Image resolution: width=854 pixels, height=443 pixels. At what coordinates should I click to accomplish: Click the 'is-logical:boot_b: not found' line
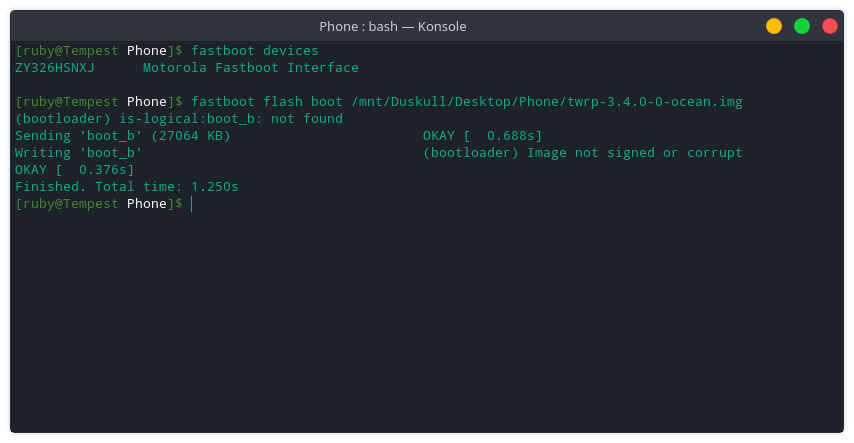pos(179,119)
